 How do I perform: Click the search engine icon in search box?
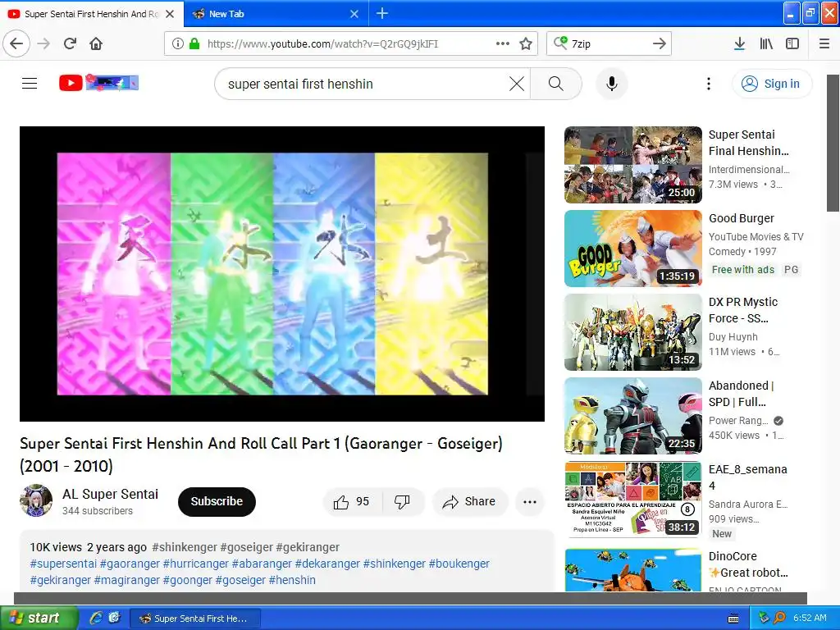click(560, 43)
